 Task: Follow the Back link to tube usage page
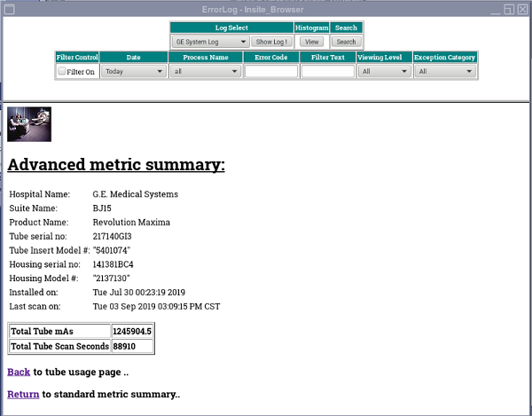[x=19, y=371]
